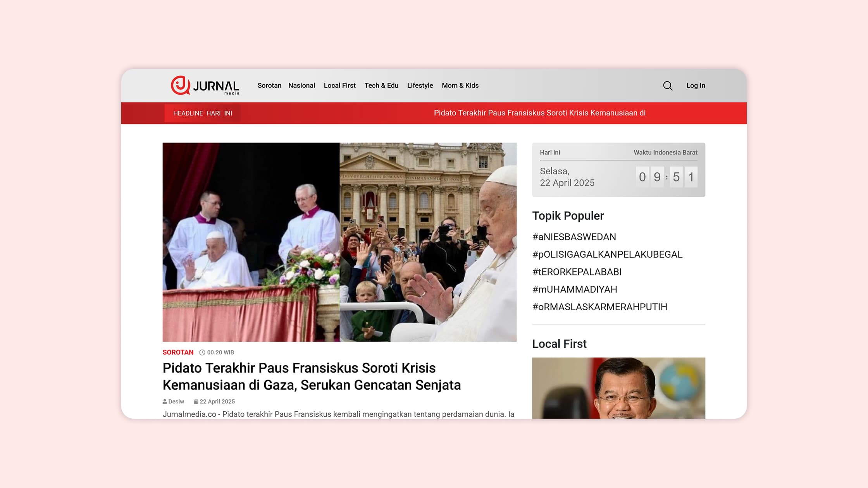This screenshot has height=488, width=868.
Task: Open Mom & Kids category
Action: point(460,86)
